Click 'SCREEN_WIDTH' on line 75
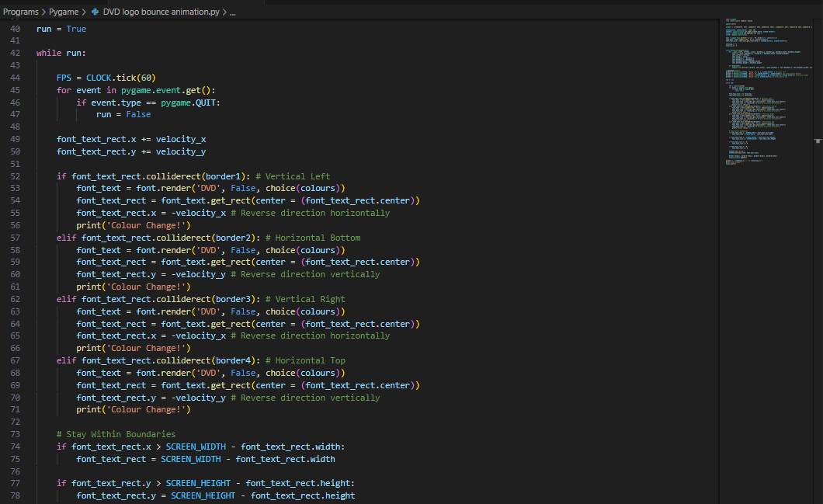The width and height of the screenshot is (823, 504). (x=190, y=460)
